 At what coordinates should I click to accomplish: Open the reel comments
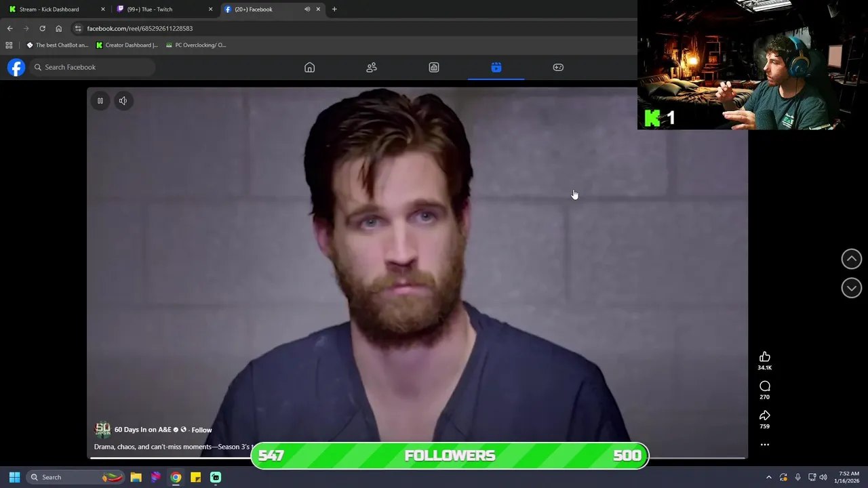764,386
